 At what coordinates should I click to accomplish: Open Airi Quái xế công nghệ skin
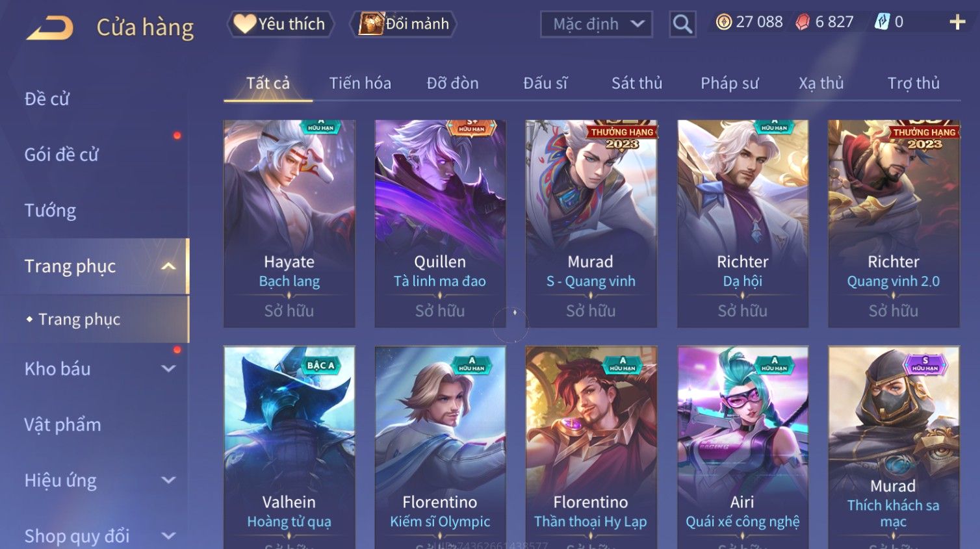743,447
